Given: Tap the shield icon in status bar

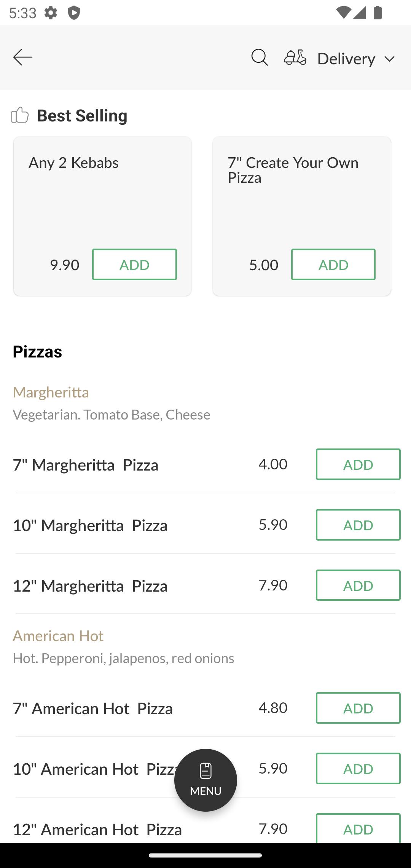Looking at the screenshot, I should [x=74, y=13].
